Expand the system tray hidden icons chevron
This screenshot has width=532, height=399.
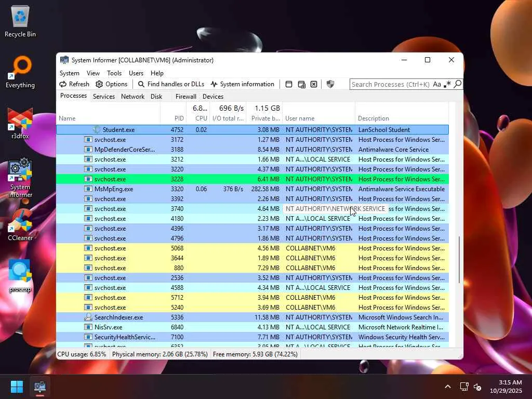click(x=448, y=387)
